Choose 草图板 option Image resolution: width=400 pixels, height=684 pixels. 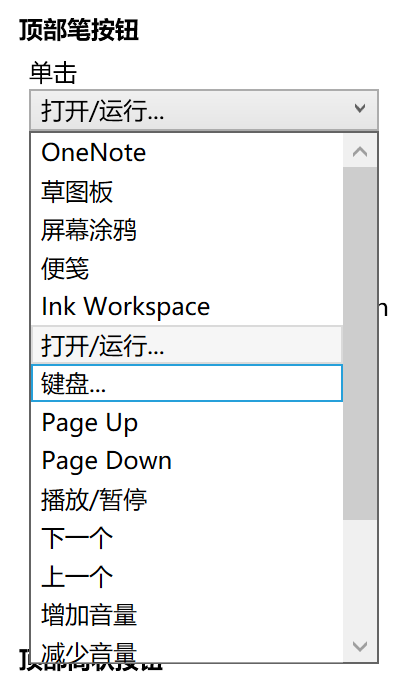(187, 191)
